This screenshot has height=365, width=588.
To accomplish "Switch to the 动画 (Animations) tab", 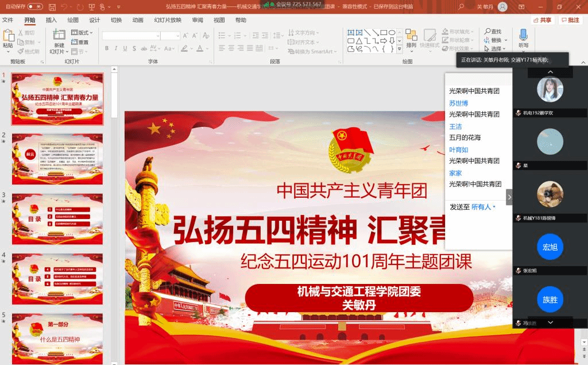I will pyautogui.click(x=138, y=20).
